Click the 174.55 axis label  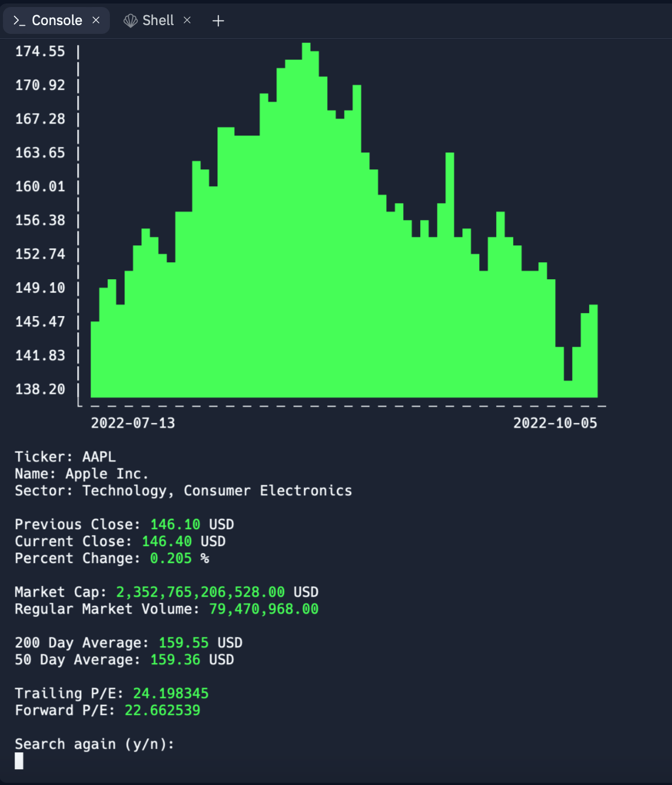click(x=39, y=51)
